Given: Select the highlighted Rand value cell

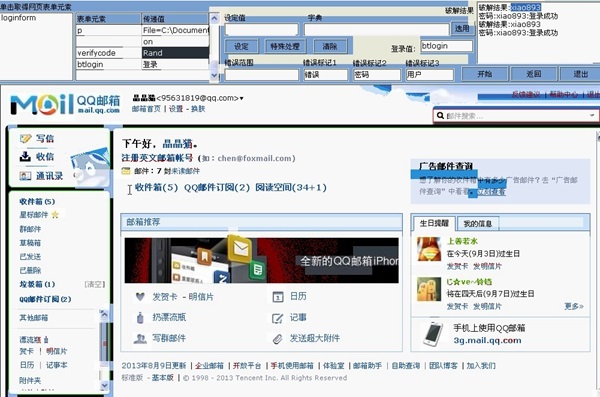Looking at the screenshot, I should coord(175,53).
